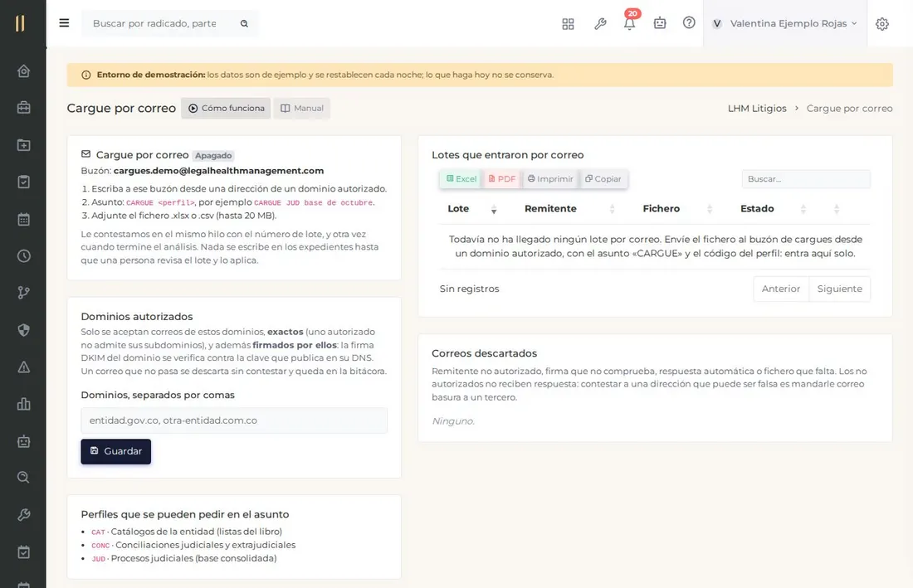Click the JUD profile code

(99, 559)
